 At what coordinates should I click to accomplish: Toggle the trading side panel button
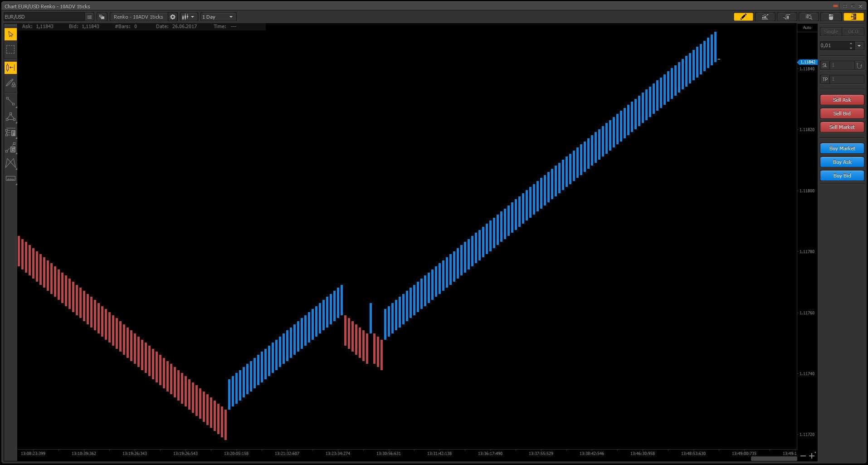[853, 17]
